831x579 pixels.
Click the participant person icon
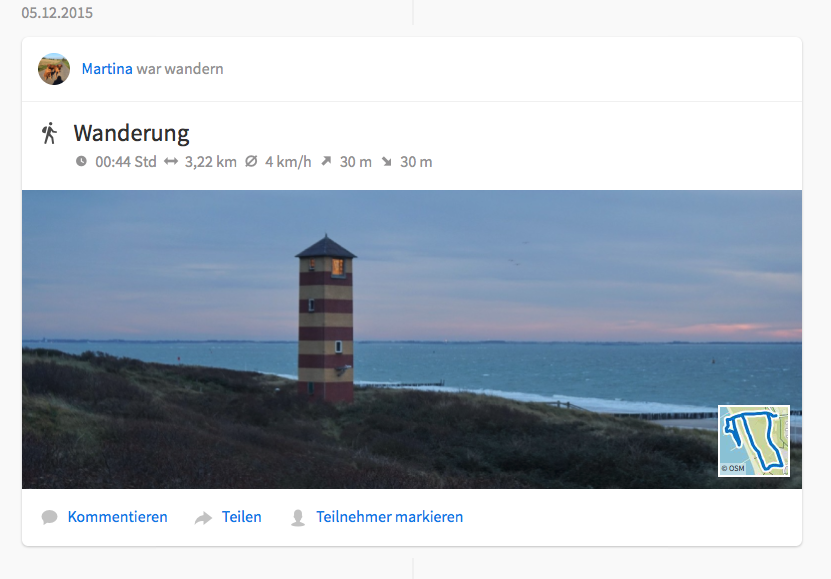click(x=298, y=518)
